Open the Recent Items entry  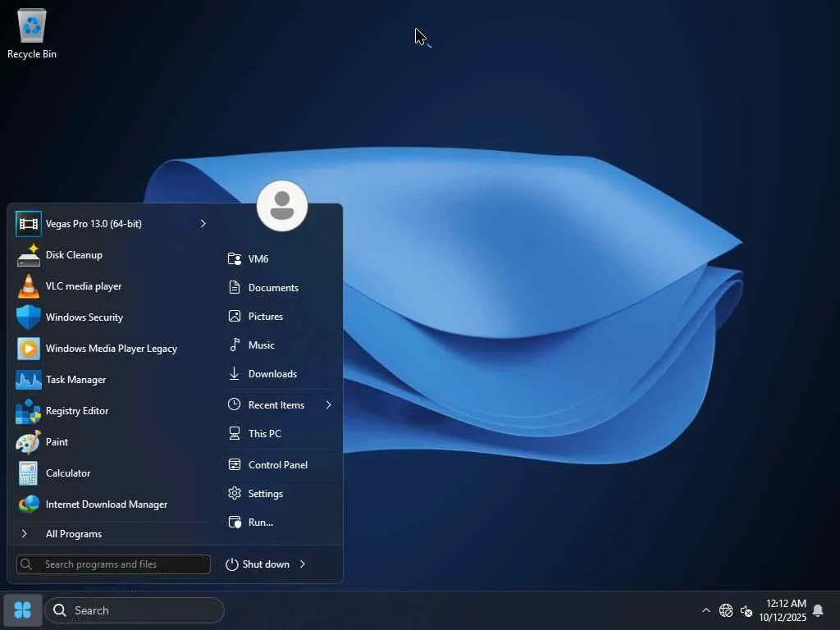[x=279, y=405]
